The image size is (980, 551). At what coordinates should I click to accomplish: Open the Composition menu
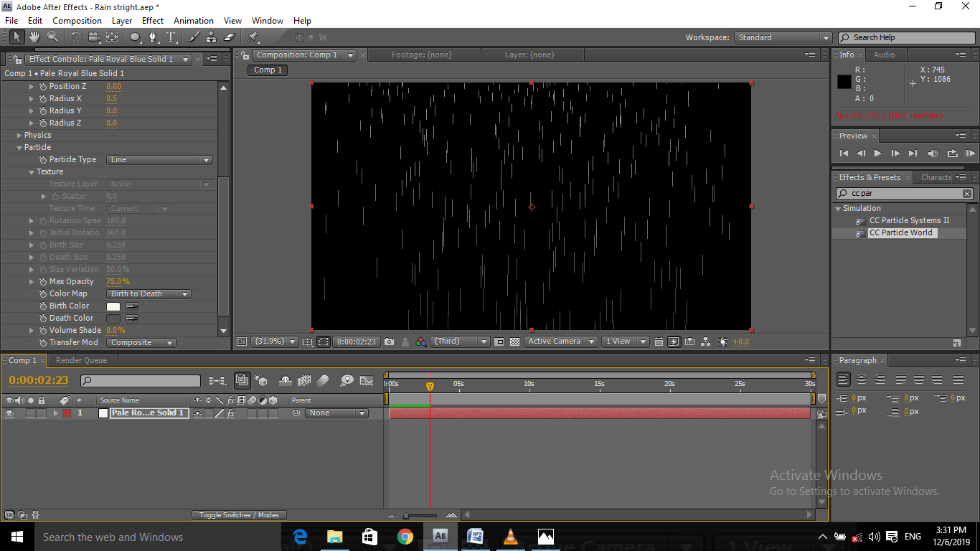(x=77, y=21)
